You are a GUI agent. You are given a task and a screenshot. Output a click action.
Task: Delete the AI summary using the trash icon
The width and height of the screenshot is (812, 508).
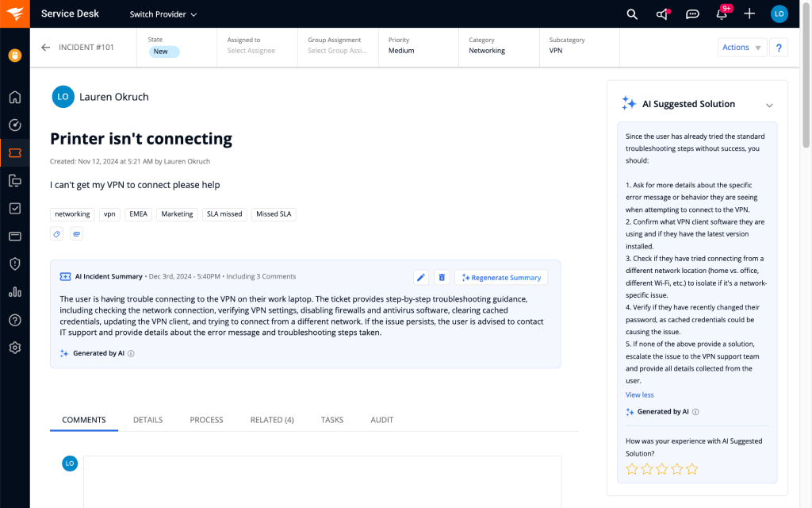tap(442, 277)
